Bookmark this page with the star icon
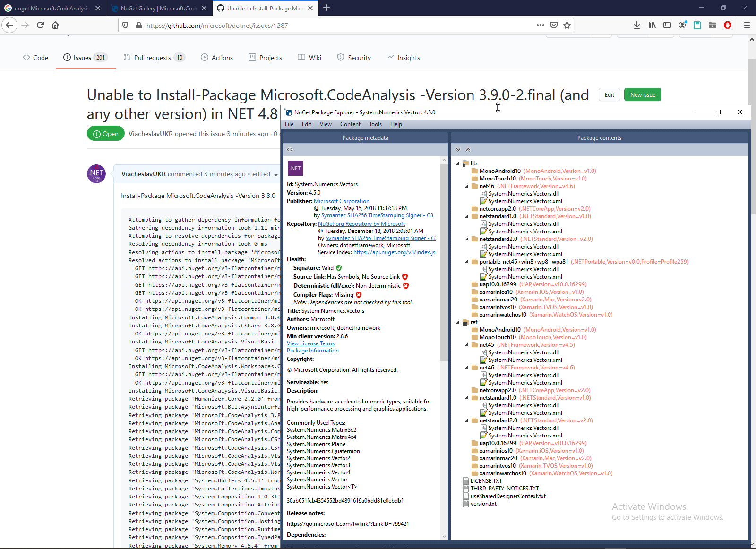Screen dimensions: 756x549 point(567,26)
